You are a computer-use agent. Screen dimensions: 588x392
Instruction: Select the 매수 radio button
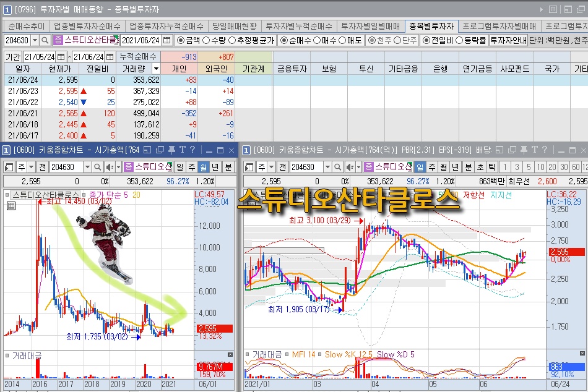click(x=317, y=40)
